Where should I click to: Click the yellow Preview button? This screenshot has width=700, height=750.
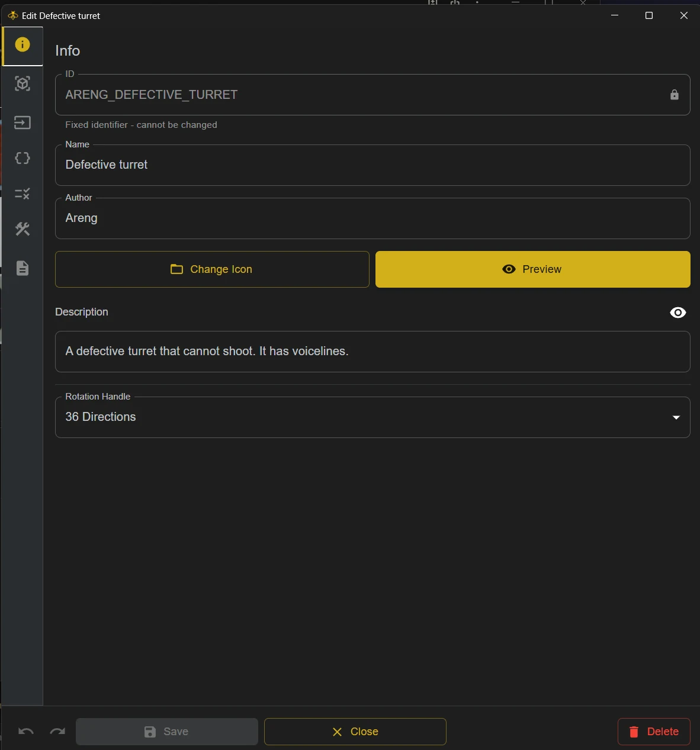click(532, 269)
